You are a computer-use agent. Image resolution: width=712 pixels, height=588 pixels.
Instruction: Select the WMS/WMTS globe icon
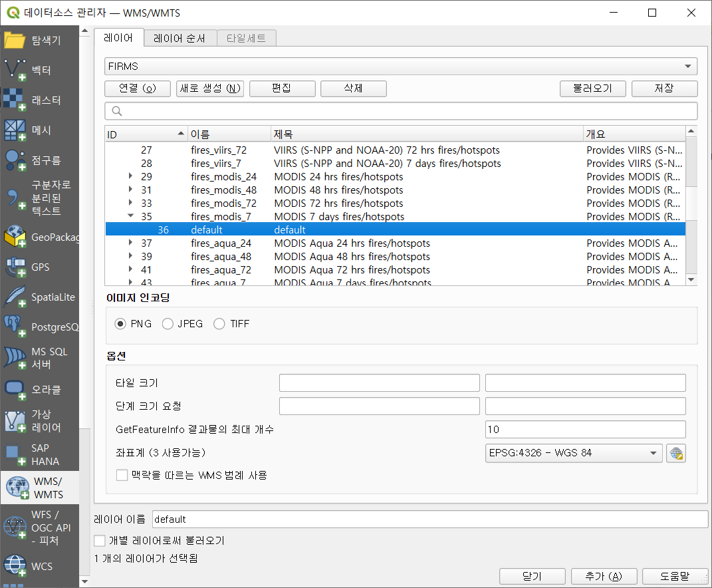coord(17,488)
